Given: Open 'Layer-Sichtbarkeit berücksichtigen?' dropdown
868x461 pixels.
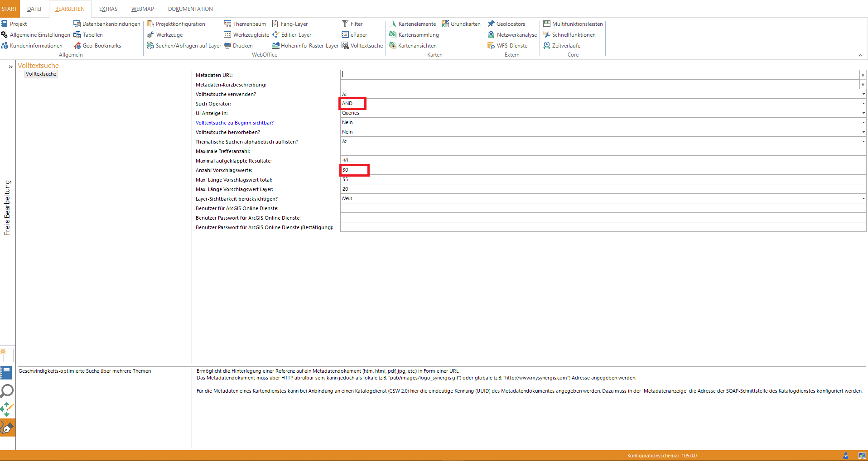Looking at the screenshot, I should [x=863, y=199].
